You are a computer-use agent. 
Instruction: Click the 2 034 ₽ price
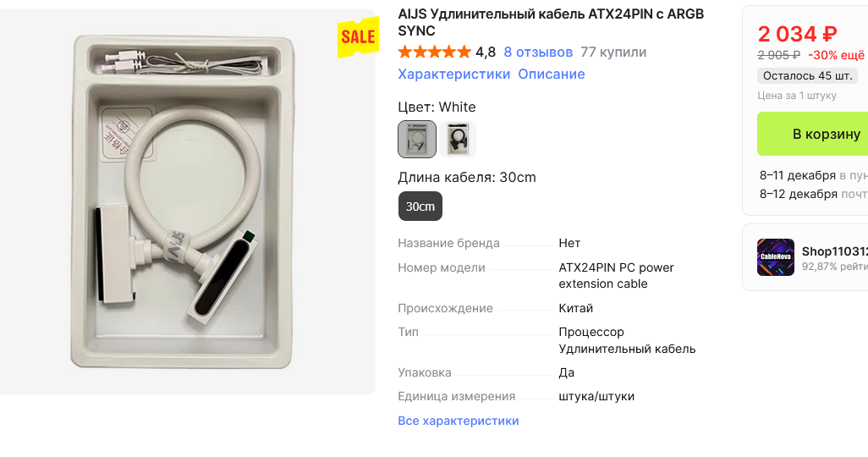click(797, 35)
